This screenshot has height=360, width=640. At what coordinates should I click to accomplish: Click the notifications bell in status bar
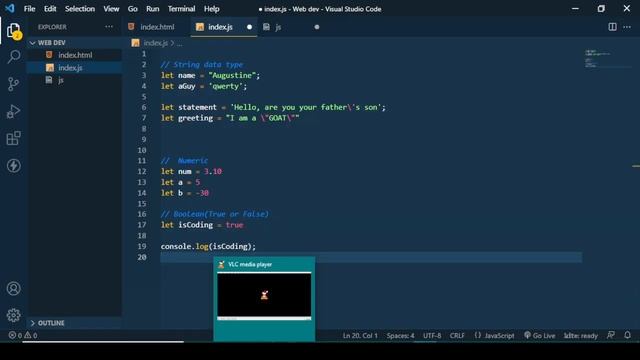click(x=627, y=335)
